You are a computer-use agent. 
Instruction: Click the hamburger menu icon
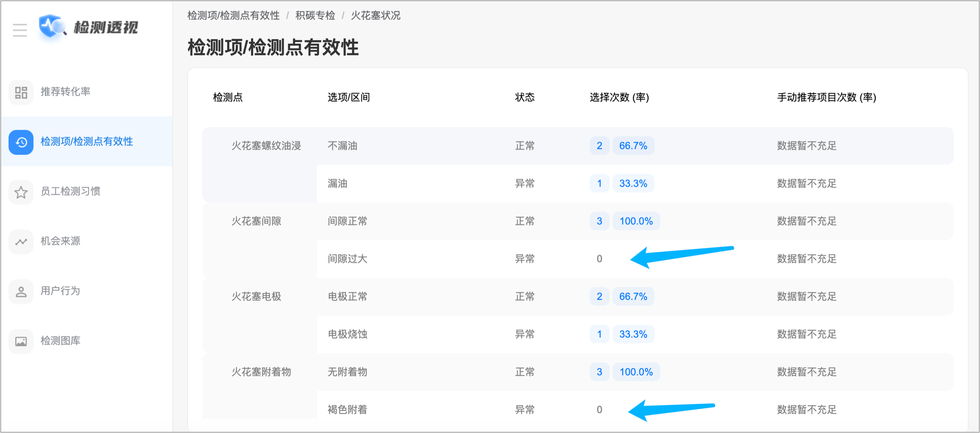pyautogui.click(x=20, y=30)
